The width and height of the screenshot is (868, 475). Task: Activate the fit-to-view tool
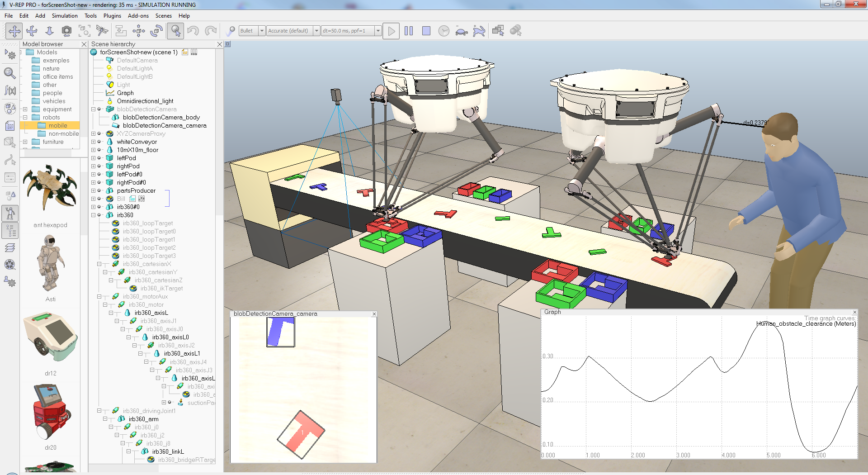click(84, 31)
